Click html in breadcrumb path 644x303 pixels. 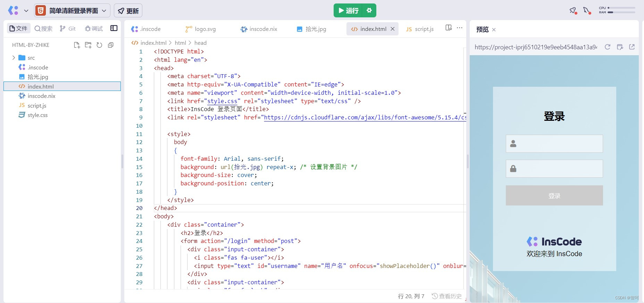(180, 43)
